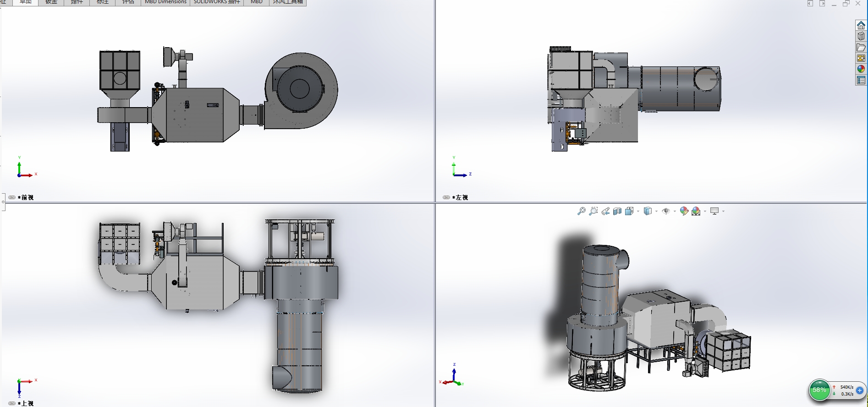Click the Hide/Show Items eye icon

(666, 211)
